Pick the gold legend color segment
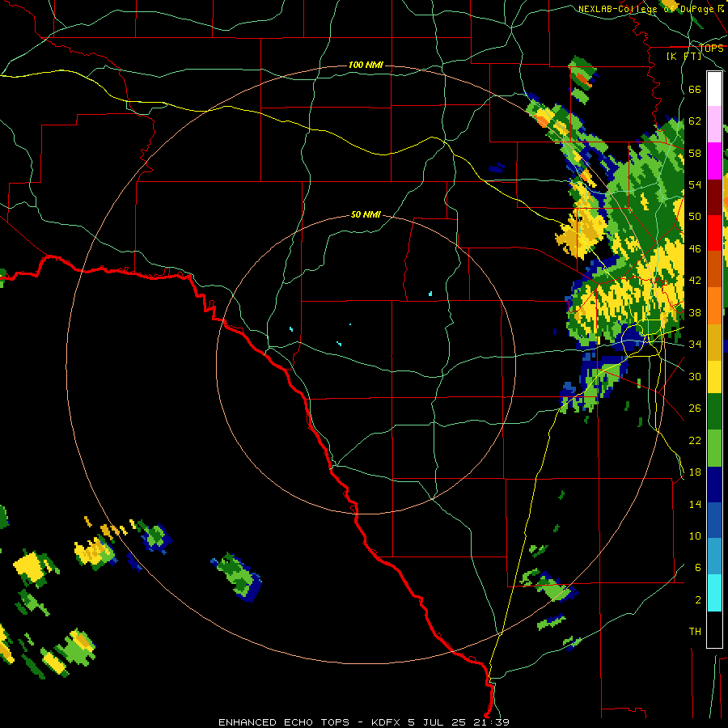 pyautogui.click(x=714, y=342)
